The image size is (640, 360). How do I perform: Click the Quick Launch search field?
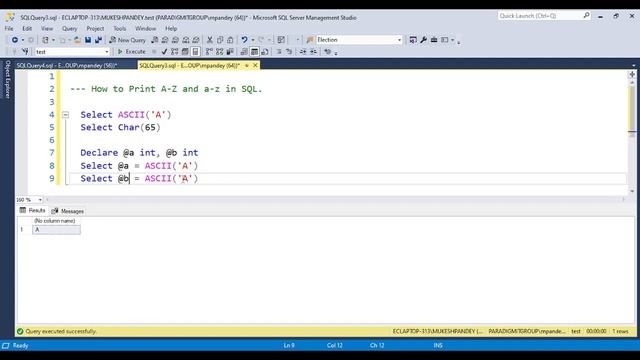[x=540, y=16]
